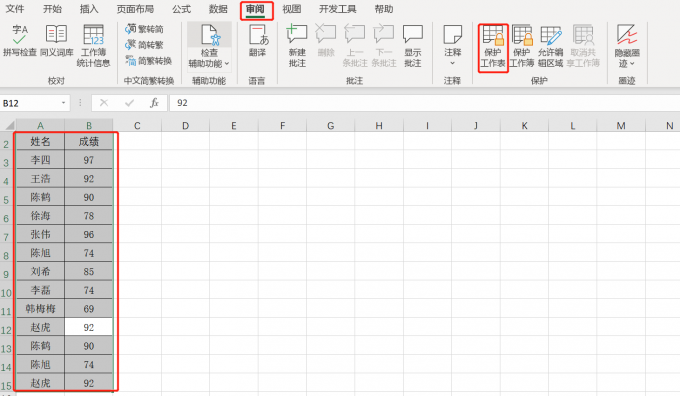680x396 pixels.
Task: Open the 文件 file menu
Action: (x=14, y=9)
